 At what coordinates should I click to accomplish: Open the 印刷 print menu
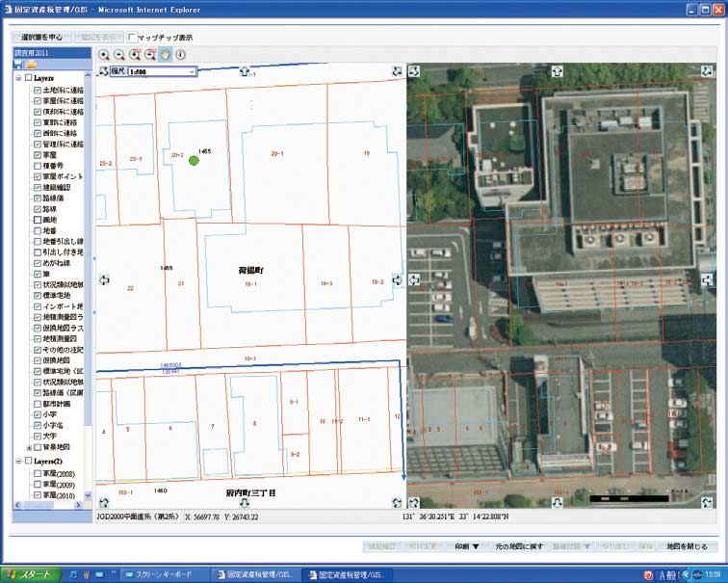(467, 546)
